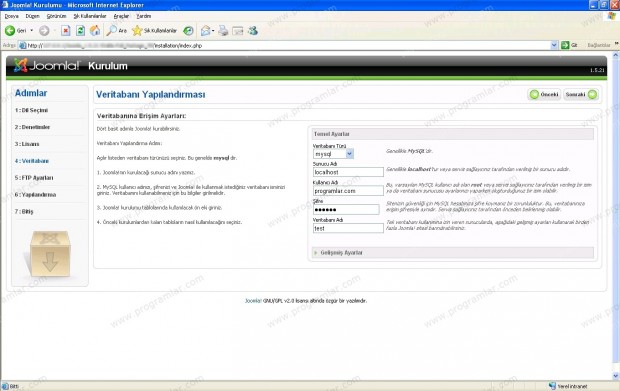Click the local intranet status bar icon

(x=552, y=386)
